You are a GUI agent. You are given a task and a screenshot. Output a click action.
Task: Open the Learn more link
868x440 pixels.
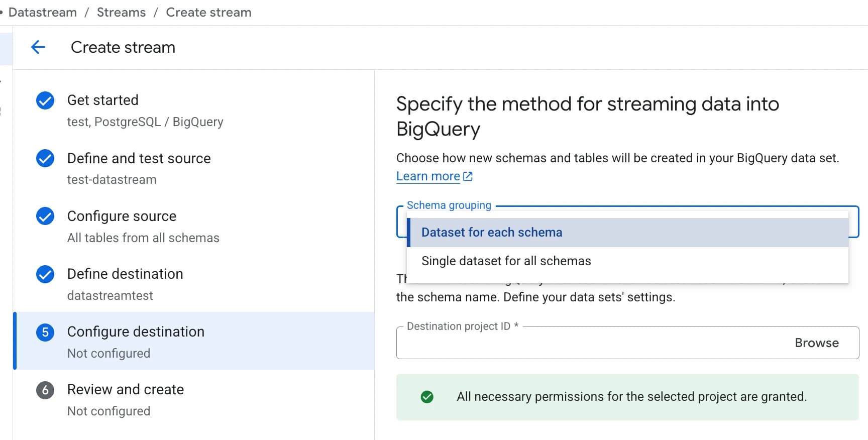(427, 176)
